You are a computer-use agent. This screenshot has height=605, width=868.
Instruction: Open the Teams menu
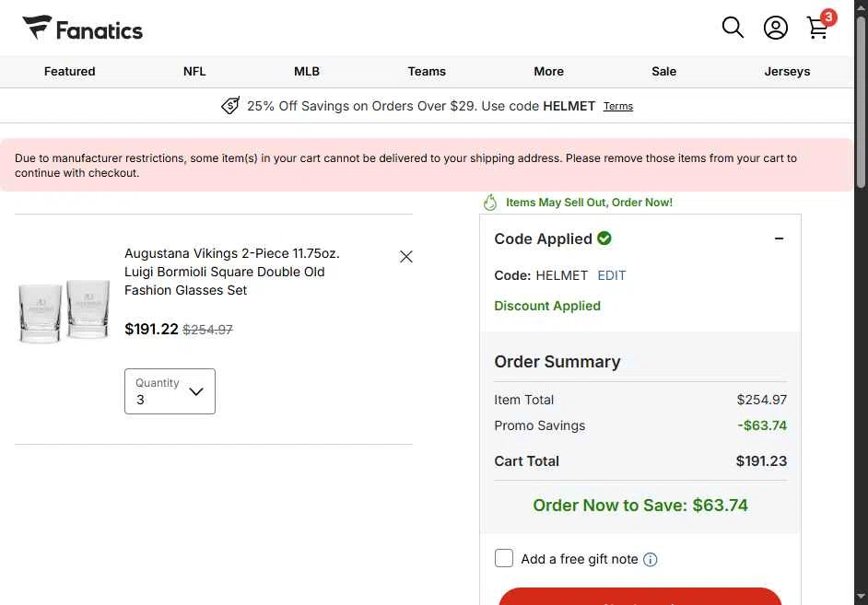(427, 71)
